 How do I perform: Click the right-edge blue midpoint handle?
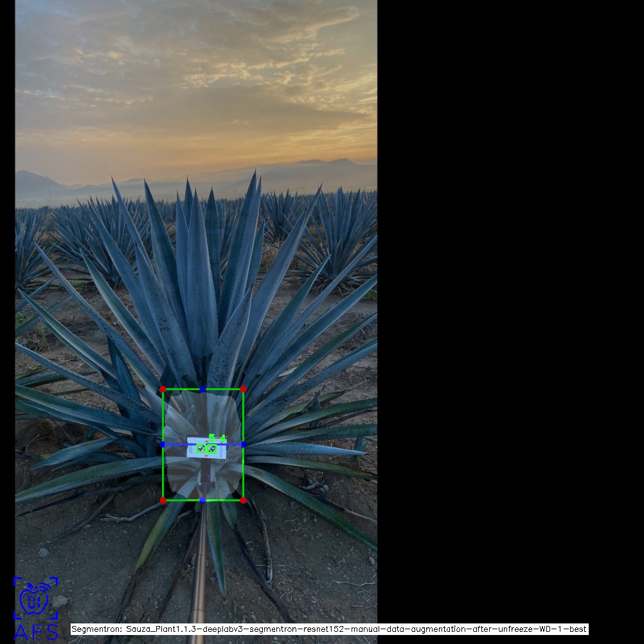pos(244,444)
